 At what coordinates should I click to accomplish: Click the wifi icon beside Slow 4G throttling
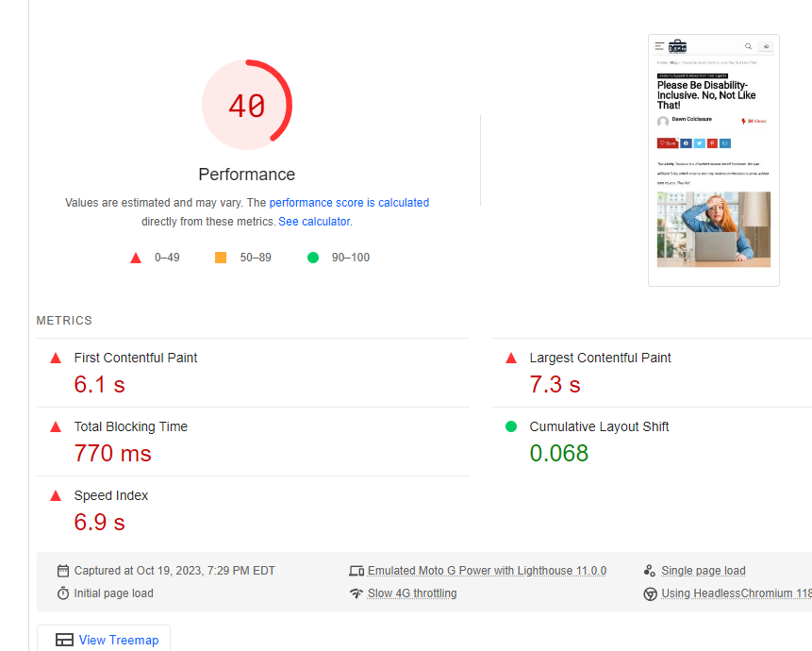click(x=356, y=593)
